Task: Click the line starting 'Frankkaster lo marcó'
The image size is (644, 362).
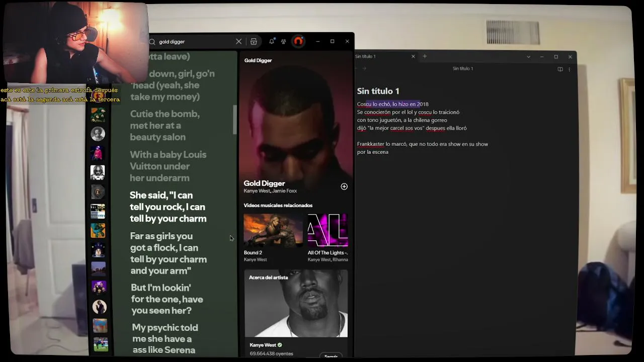Action: point(423,144)
